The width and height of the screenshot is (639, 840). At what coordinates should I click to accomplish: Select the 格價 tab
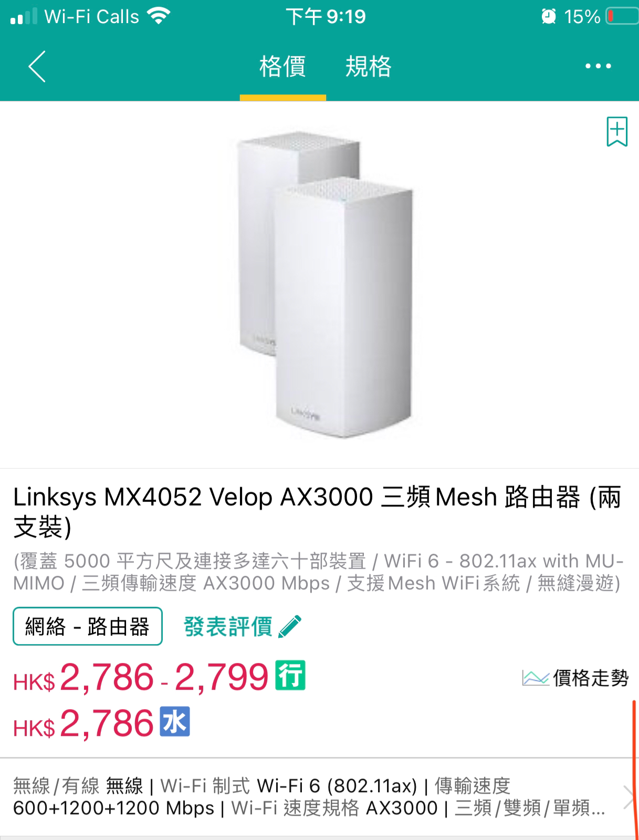[282, 67]
